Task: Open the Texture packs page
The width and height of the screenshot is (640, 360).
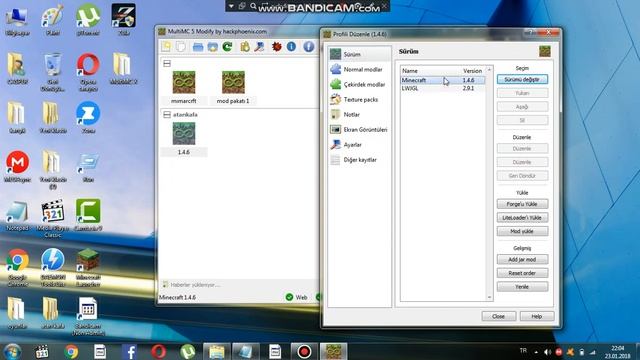Action: tap(359, 100)
